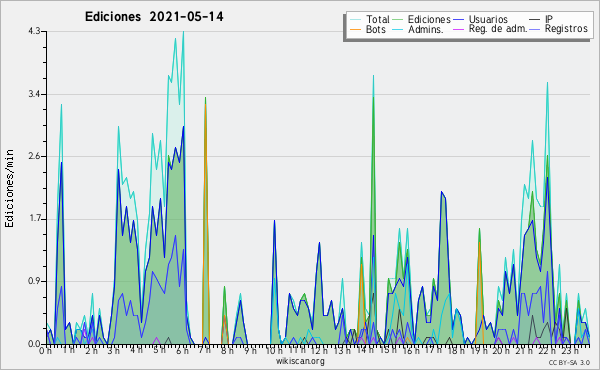
Task: Click the '12 h' x-axis label
Action: (320, 351)
